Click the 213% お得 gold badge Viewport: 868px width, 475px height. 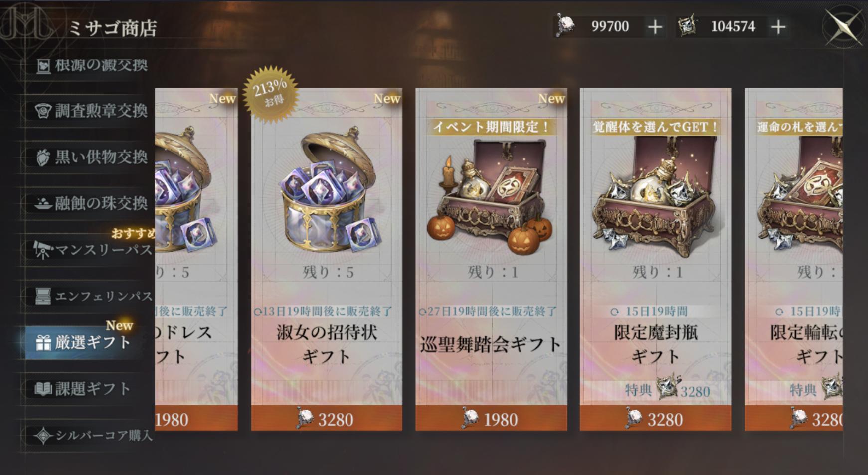pyautogui.click(x=270, y=93)
